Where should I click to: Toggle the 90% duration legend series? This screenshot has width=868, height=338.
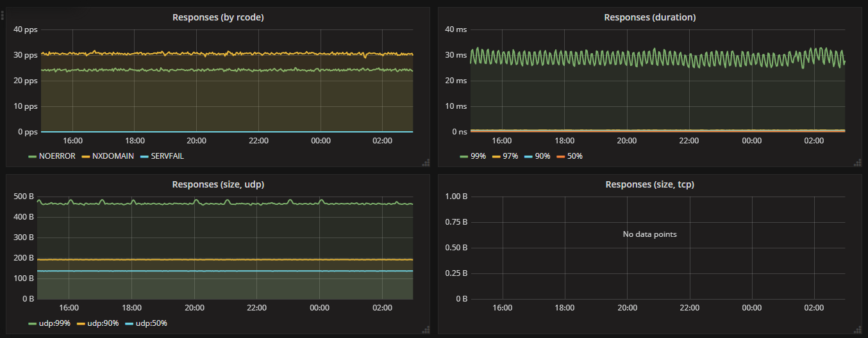[544, 156]
